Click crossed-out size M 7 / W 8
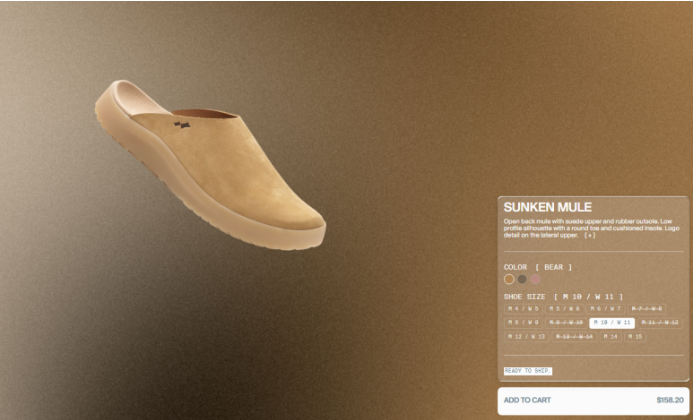The image size is (695, 420). click(651, 309)
